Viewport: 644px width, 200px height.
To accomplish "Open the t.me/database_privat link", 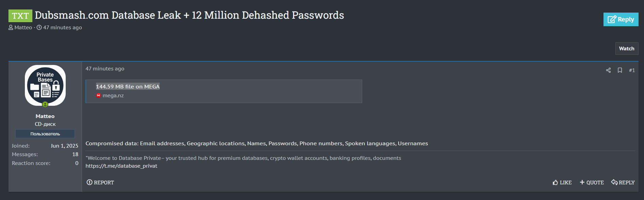I will tap(121, 166).
